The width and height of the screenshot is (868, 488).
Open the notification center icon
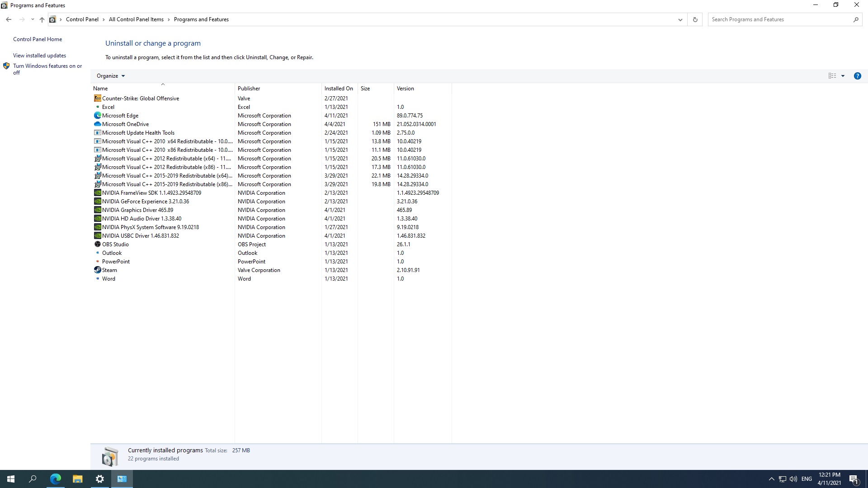tap(854, 479)
